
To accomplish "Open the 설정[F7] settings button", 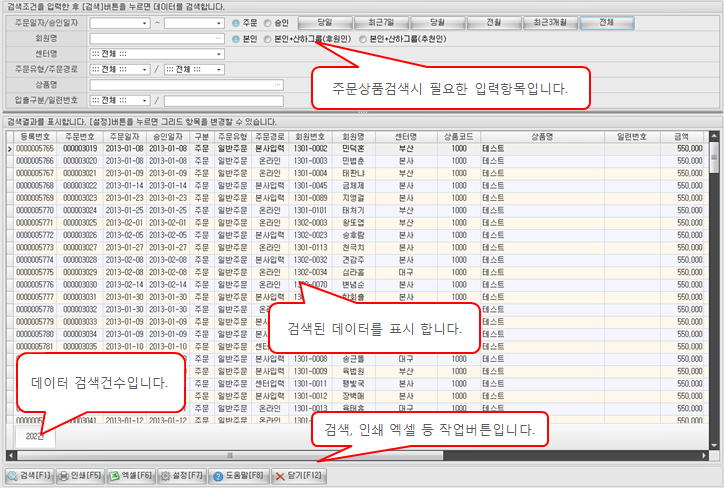I will click(x=181, y=476).
